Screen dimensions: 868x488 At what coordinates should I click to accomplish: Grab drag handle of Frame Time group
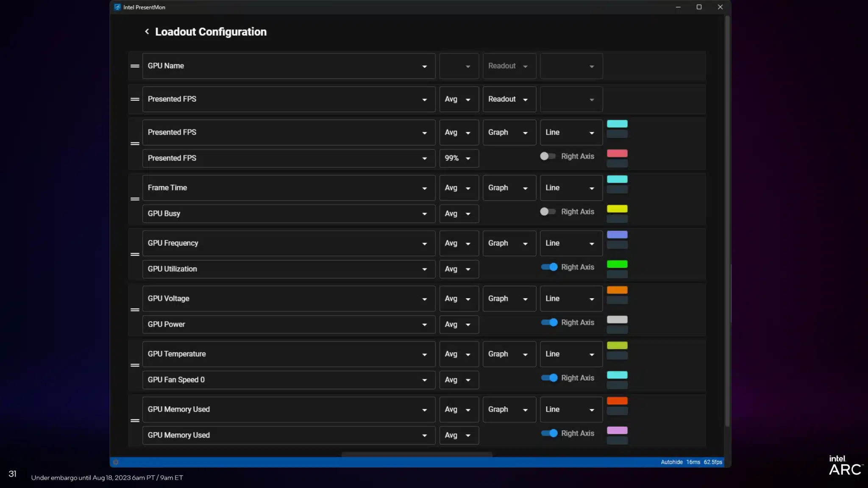coord(135,199)
